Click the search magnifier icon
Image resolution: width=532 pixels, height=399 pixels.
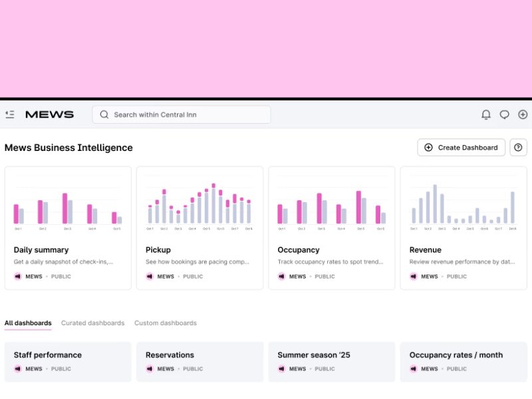coord(104,114)
